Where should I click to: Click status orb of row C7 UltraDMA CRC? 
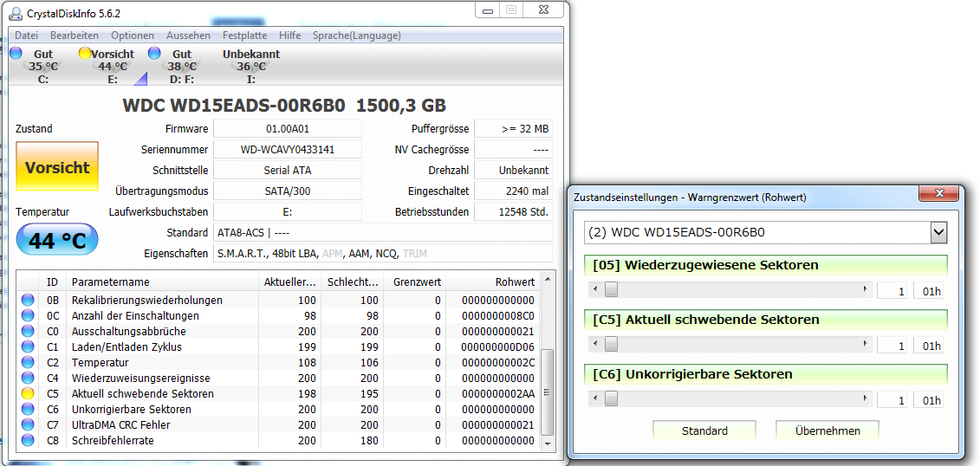(28, 424)
